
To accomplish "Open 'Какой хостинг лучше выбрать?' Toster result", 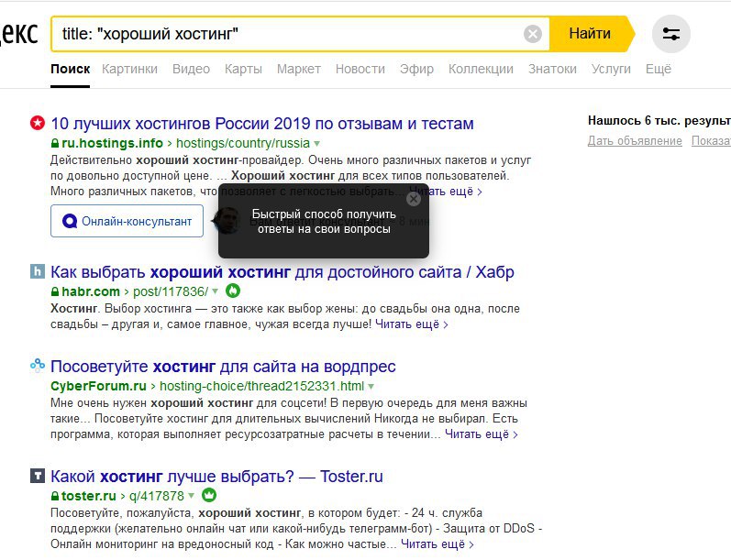I will [x=216, y=477].
